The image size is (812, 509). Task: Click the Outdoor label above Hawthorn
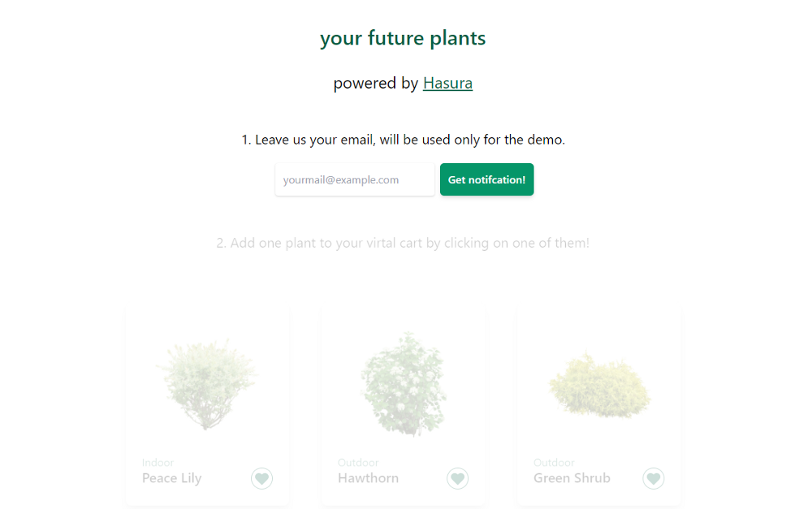coord(358,463)
